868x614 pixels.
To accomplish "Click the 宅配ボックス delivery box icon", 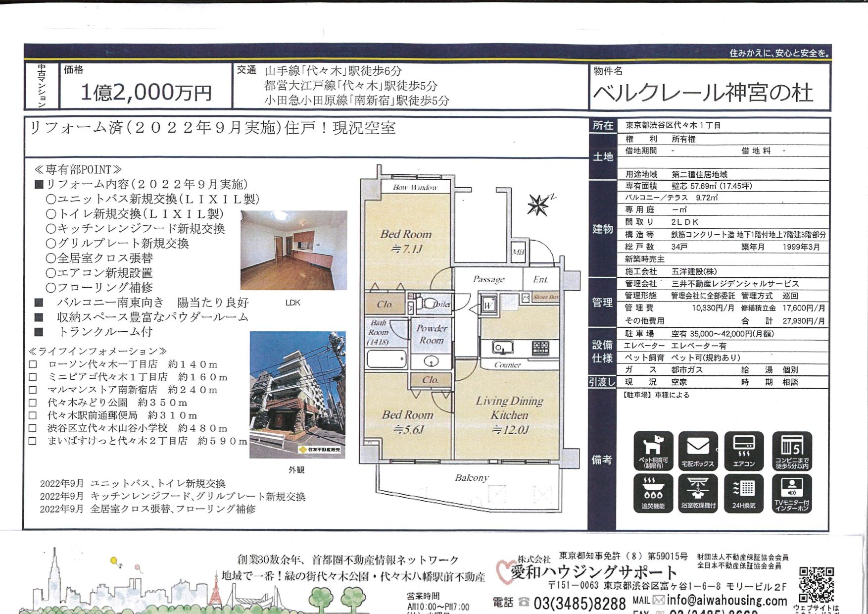I will pyautogui.click(x=698, y=451).
